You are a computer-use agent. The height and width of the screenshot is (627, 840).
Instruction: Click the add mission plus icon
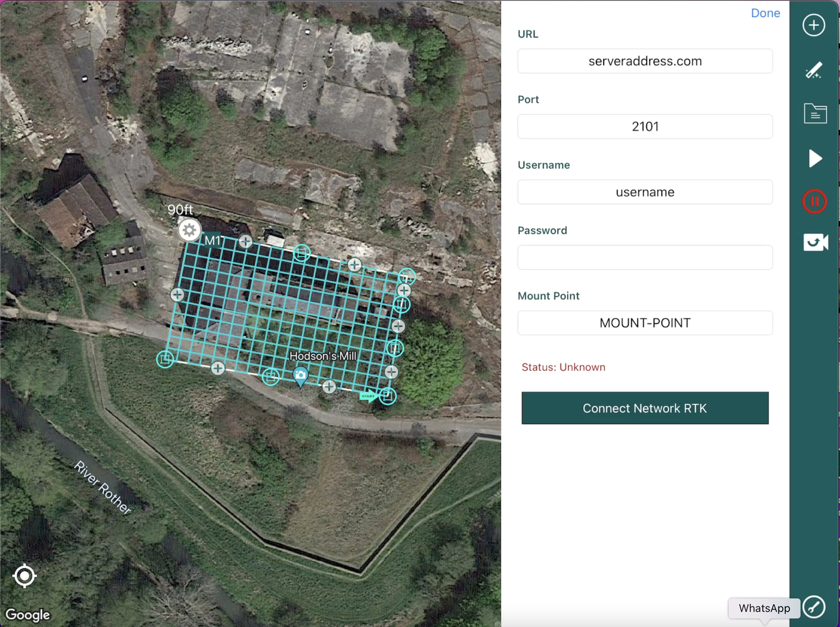pyautogui.click(x=814, y=26)
